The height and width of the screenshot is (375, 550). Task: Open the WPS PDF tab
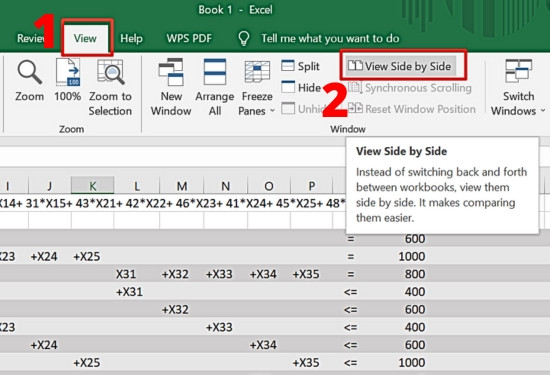click(x=189, y=38)
